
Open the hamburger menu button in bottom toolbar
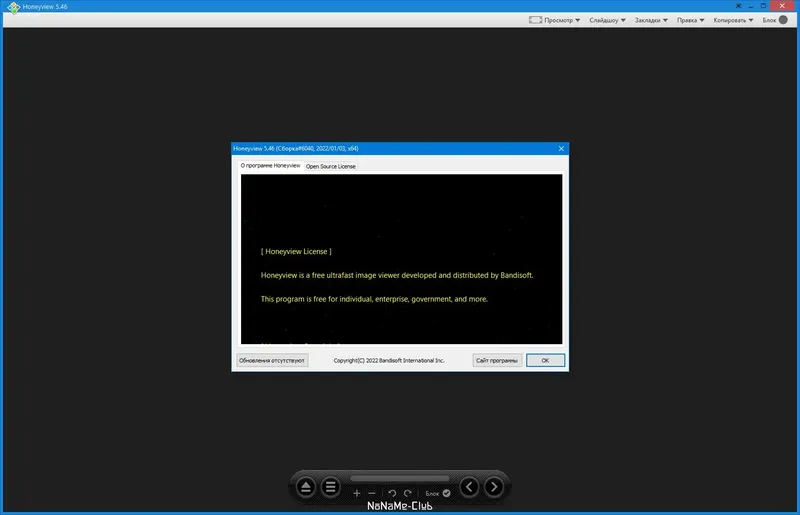tap(331, 487)
